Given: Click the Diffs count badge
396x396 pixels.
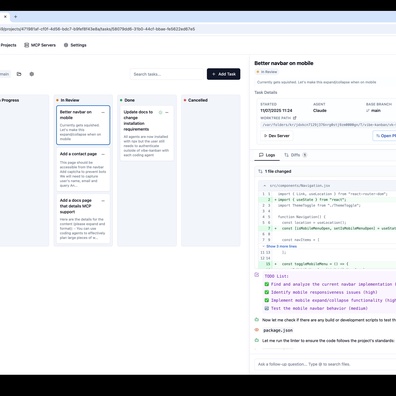Looking at the screenshot, I should [305, 155].
